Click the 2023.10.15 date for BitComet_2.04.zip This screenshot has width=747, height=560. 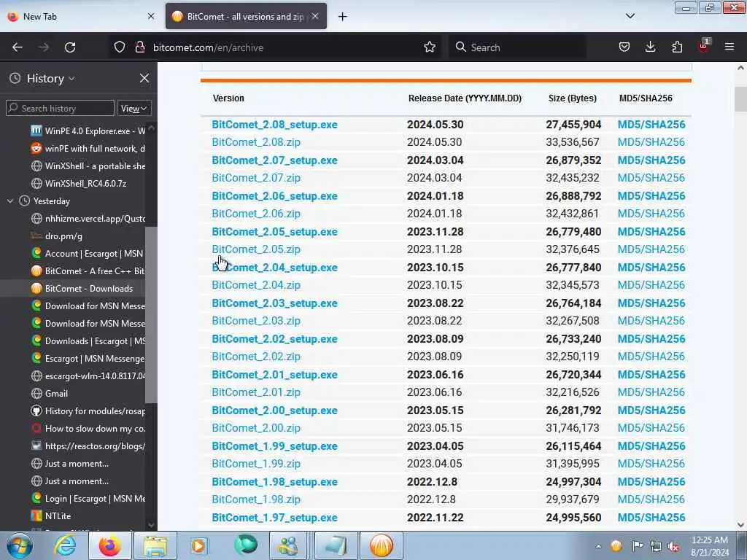[435, 285]
